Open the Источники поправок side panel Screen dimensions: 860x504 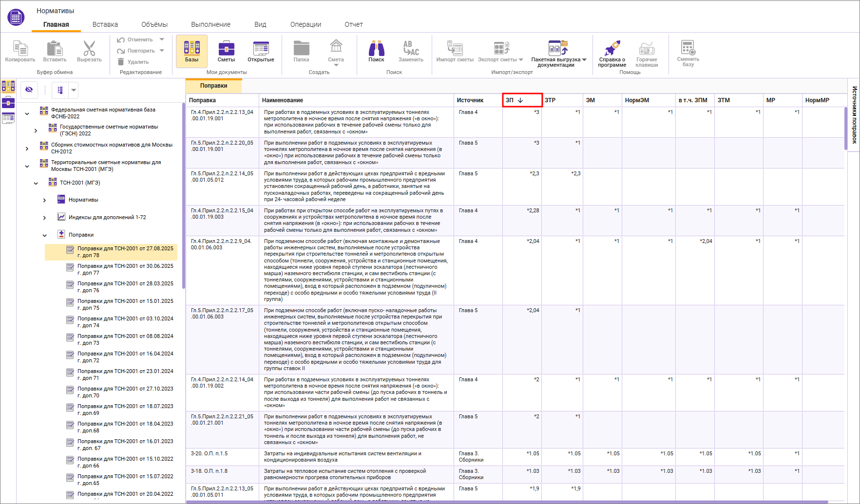point(854,115)
